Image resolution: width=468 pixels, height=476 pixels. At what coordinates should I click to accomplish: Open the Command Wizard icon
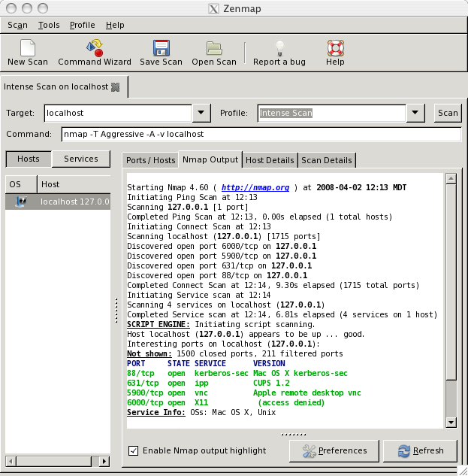95,48
